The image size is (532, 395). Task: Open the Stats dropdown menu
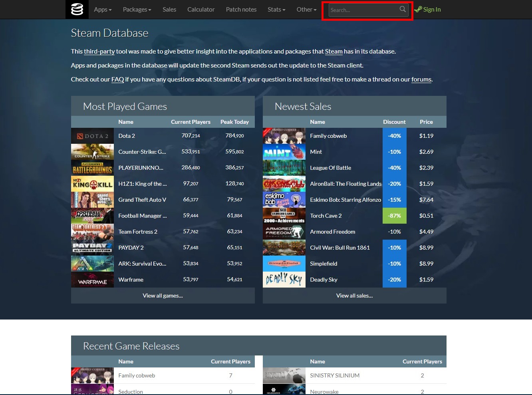click(276, 9)
